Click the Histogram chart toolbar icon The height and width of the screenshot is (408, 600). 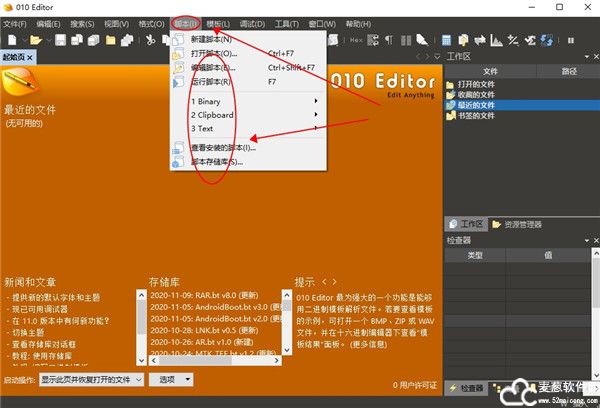point(496,40)
